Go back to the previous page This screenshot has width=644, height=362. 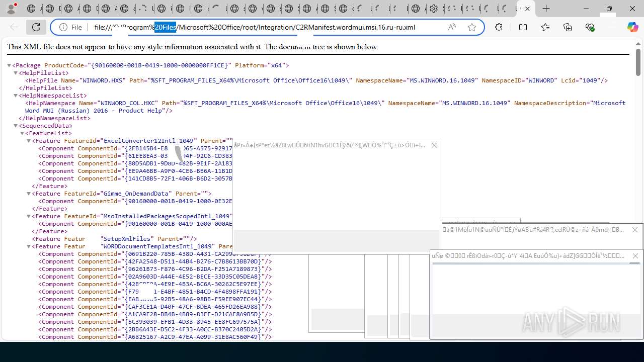14,27
